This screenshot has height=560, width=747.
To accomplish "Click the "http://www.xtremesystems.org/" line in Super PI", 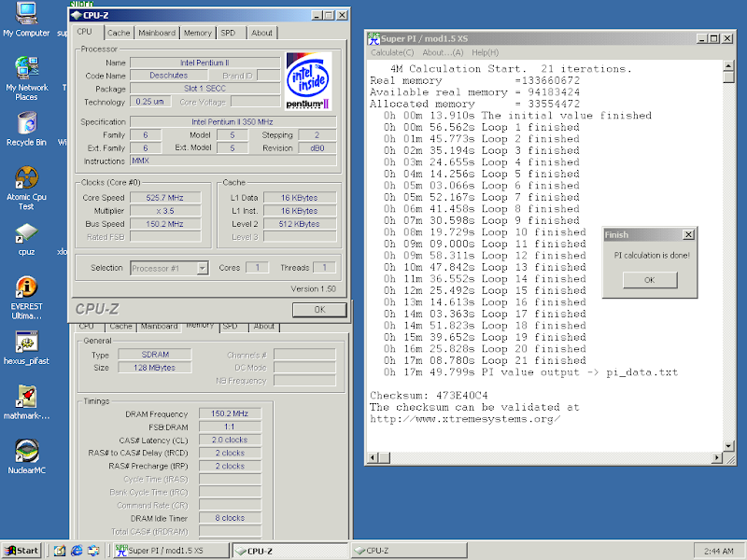I will point(465,419).
